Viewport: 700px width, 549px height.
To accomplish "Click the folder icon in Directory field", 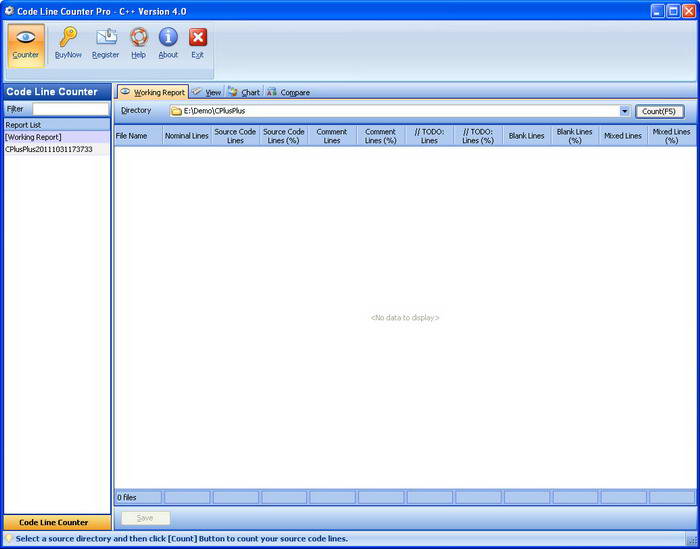I will pos(176,111).
